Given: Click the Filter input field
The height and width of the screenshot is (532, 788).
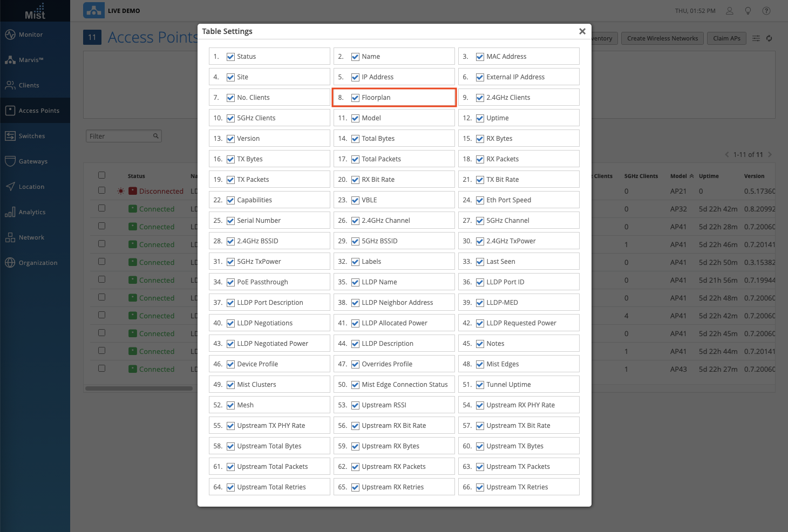Looking at the screenshot, I should coord(119,136).
